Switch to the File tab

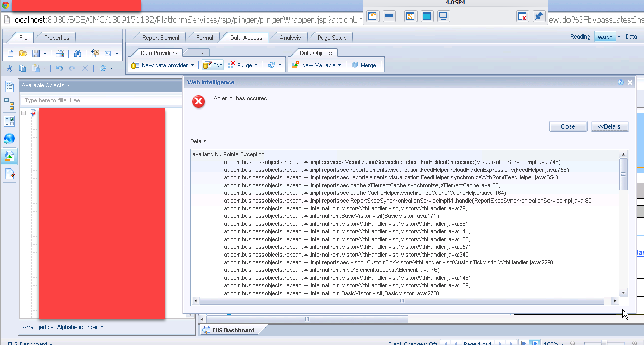23,38
